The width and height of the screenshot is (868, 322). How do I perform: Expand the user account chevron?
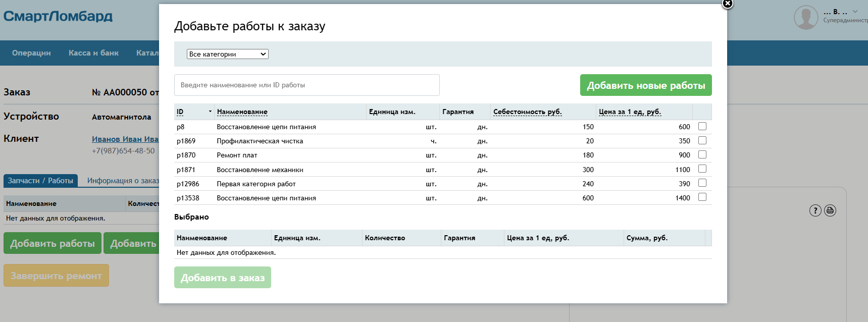(855, 11)
